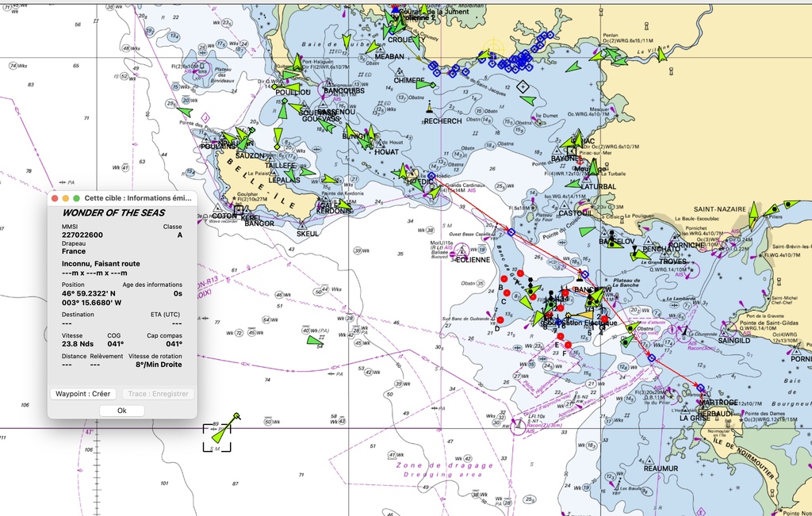This screenshot has width=812, height=516.
Task: Click the yellow crosshair target mark near blue waypoints
Action: [493, 50]
